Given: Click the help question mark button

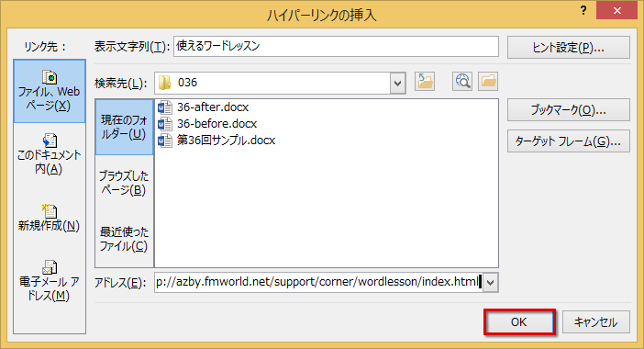Looking at the screenshot, I should click(x=583, y=11).
